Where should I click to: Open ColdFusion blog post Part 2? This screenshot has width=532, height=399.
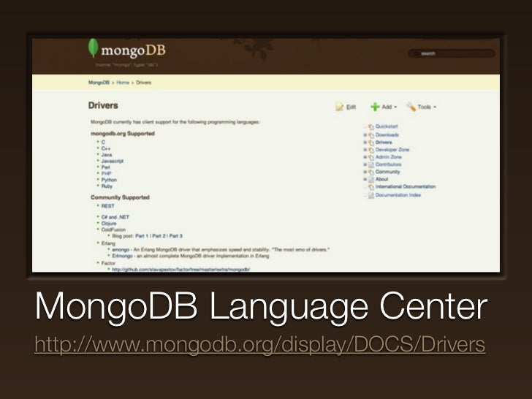click(x=159, y=236)
